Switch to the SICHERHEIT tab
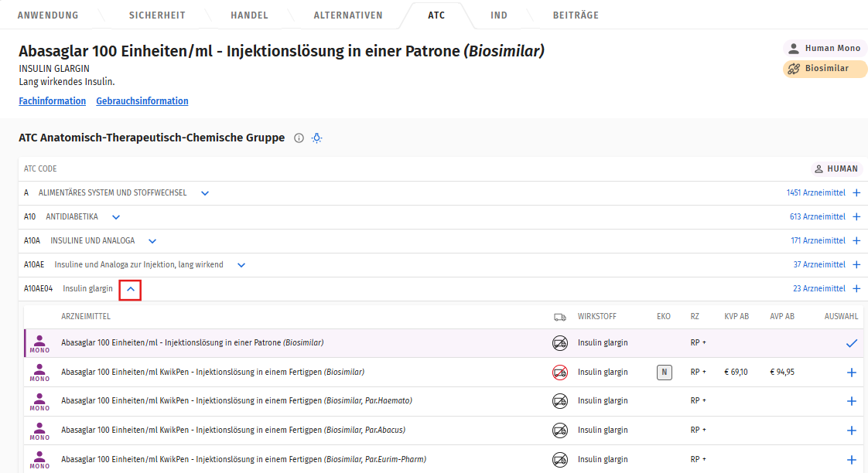 click(157, 15)
